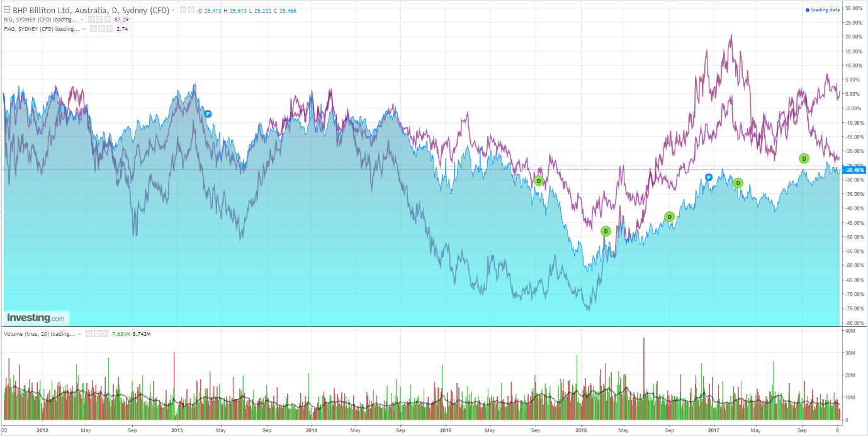Screen dimensions: 868x436
Task: Open the RIO series settings gear
Action: (99, 20)
